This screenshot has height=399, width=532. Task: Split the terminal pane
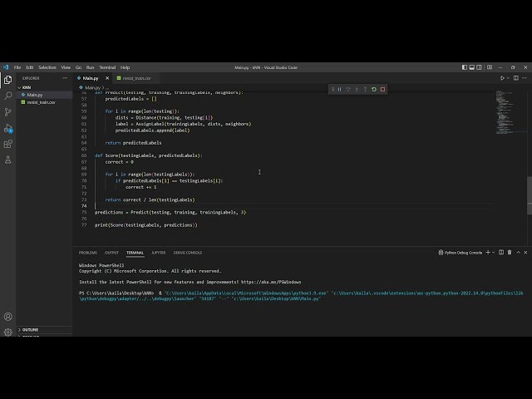[x=501, y=253]
